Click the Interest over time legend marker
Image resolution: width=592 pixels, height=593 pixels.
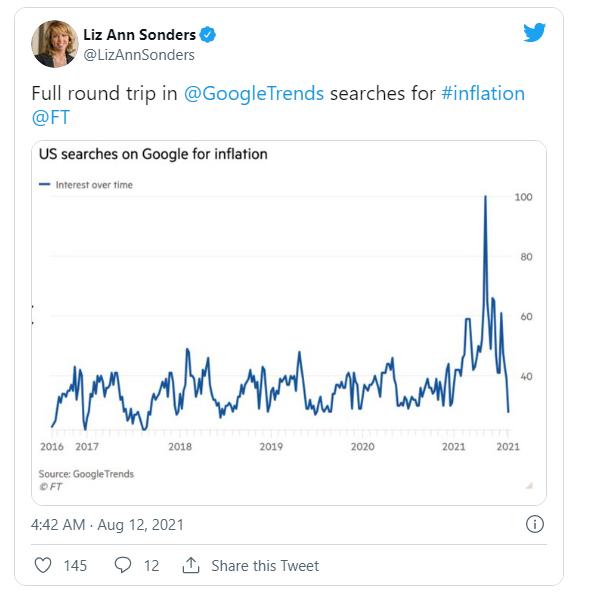point(44,185)
